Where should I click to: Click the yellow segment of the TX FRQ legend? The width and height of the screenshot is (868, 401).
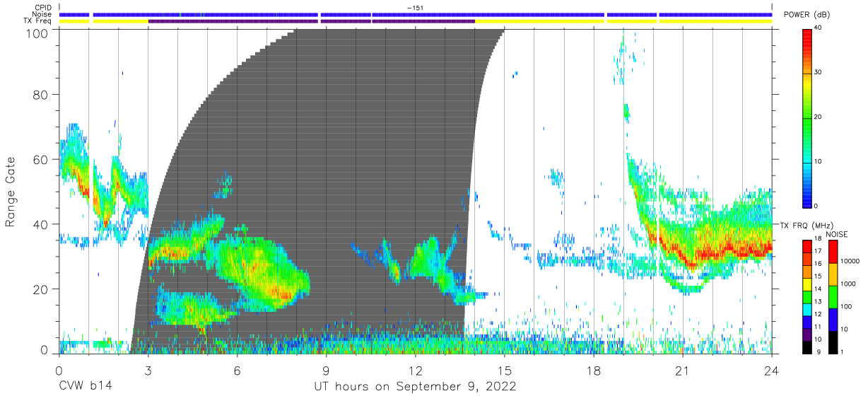click(x=808, y=284)
